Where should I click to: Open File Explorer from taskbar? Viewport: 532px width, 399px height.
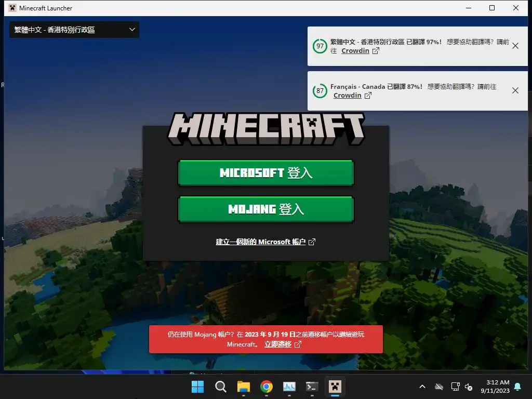click(x=244, y=387)
